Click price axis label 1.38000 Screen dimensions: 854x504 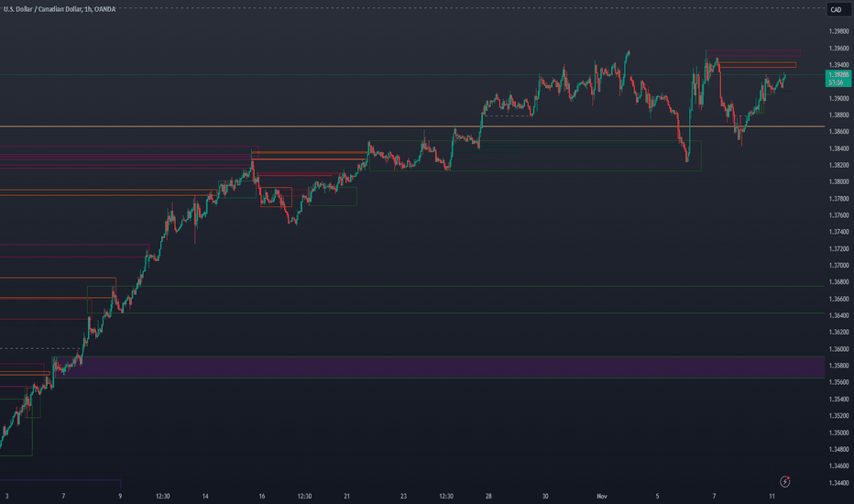click(838, 182)
